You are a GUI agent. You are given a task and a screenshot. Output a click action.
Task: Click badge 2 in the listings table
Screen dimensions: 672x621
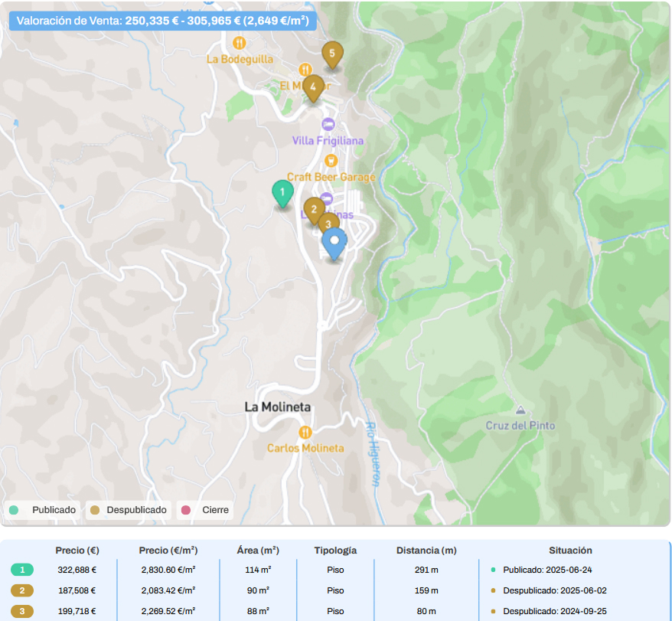(x=22, y=590)
